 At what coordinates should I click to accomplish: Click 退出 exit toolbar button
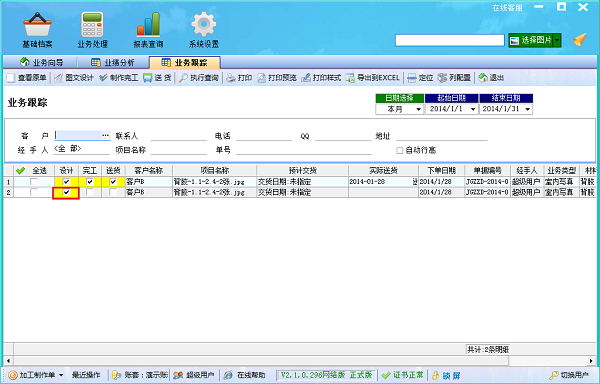point(491,78)
